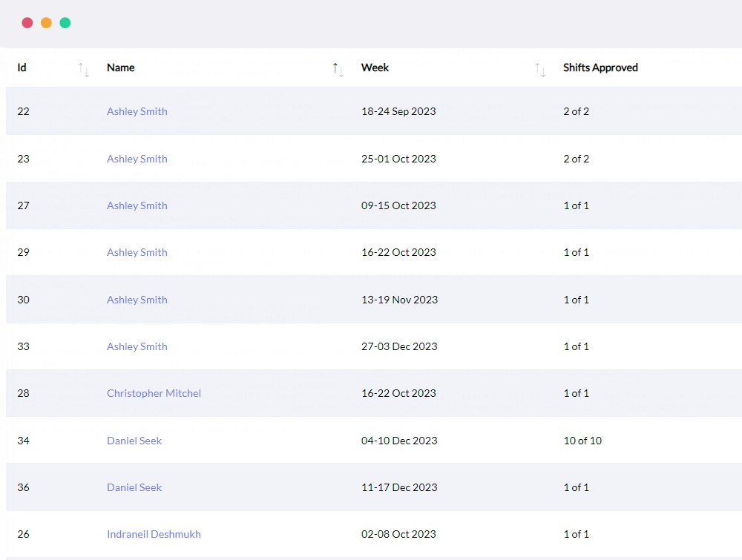
Task: Select the week cell 27-03 Dec 2023
Action: point(399,346)
